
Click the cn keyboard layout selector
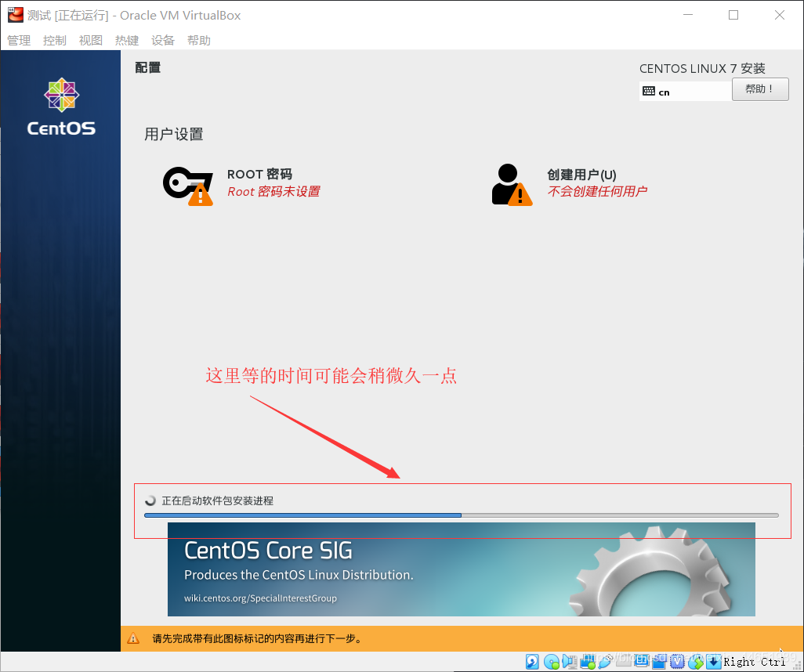point(685,92)
